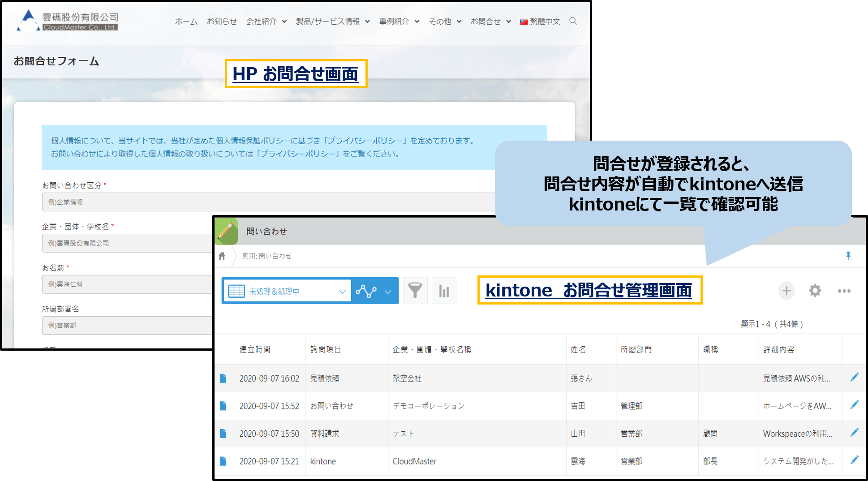Open the 未処理&処理中 view dropdown

click(x=287, y=291)
